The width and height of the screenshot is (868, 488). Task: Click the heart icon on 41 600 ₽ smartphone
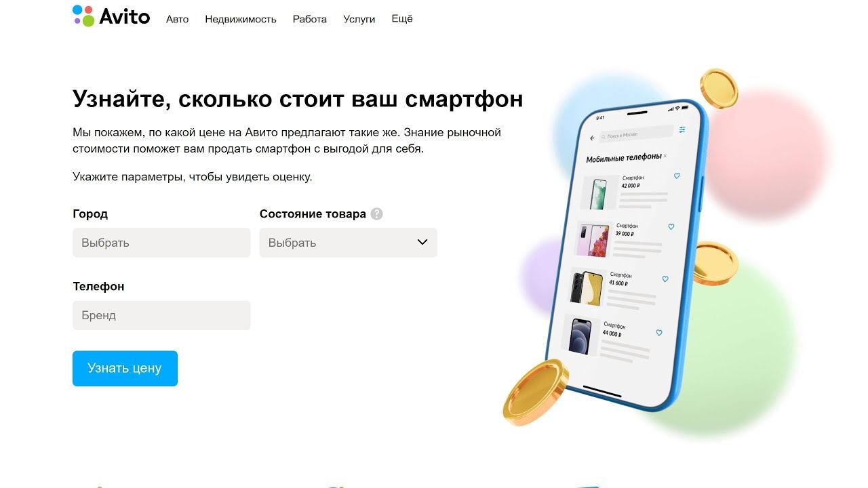click(665, 279)
